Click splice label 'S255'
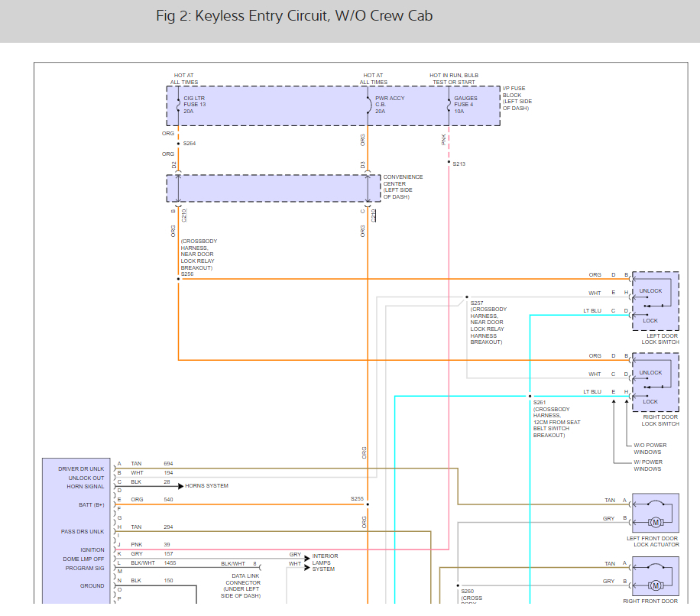Image resolution: width=700 pixels, height=616 pixels. point(357,498)
